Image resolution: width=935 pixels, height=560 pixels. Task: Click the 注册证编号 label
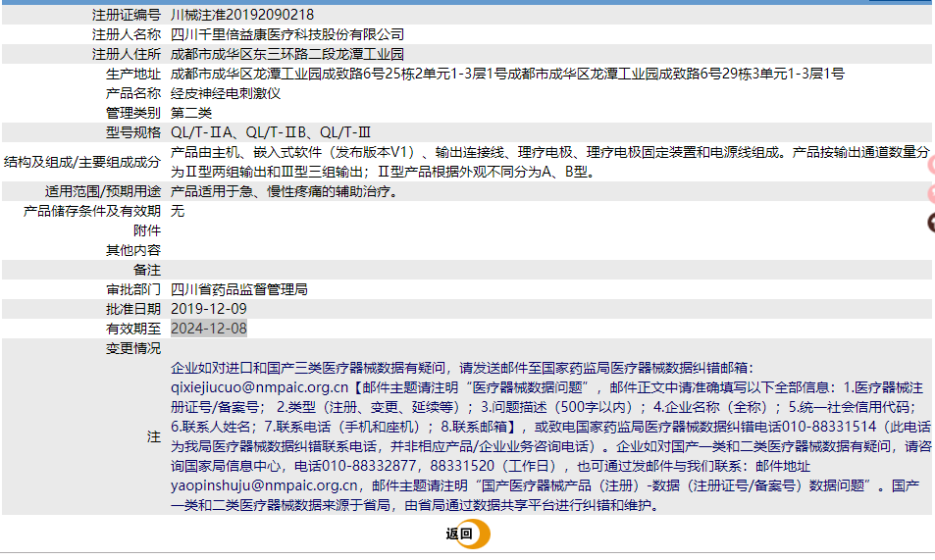coord(127,15)
